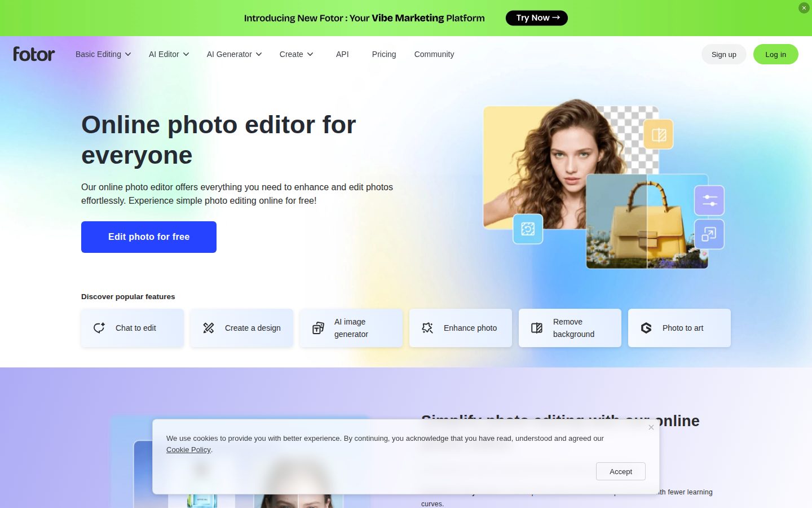Viewport: 812px width, 508px height.
Task: Open the Cookie Policy link
Action: [x=188, y=450]
